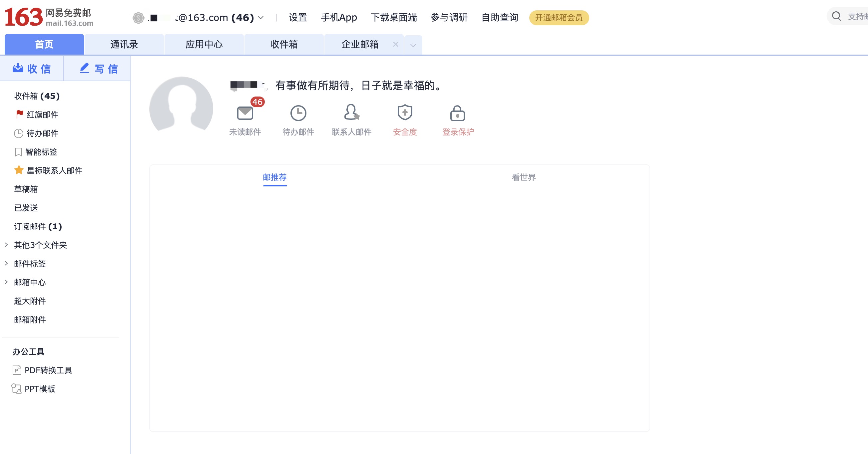
Task: Click the star icon for 星标联系人邮件
Action: click(19, 170)
